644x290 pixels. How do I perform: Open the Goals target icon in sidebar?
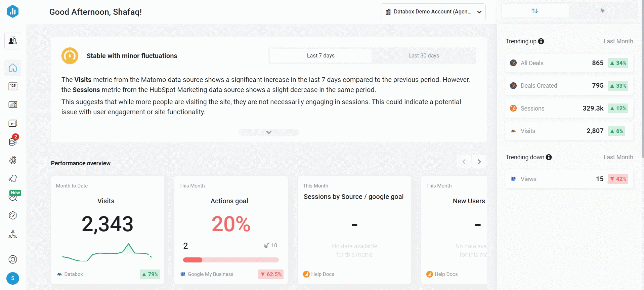(x=13, y=160)
